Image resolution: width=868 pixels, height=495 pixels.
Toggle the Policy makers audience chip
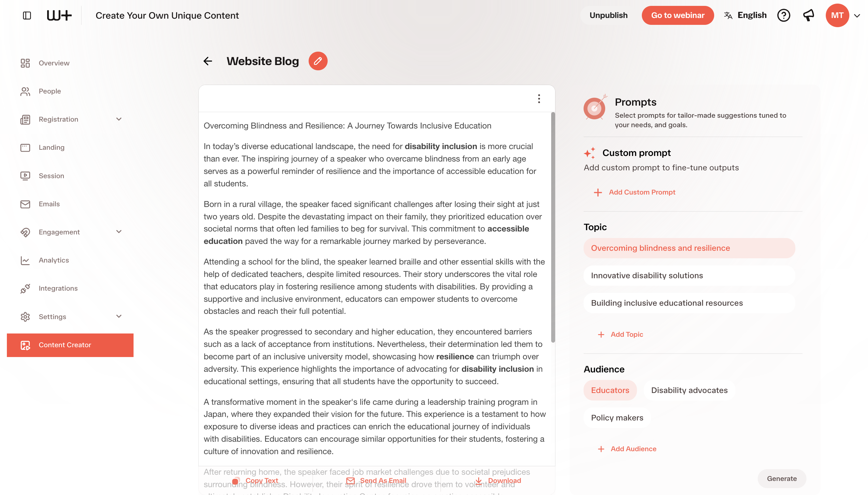pyautogui.click(x=617, y=418)
